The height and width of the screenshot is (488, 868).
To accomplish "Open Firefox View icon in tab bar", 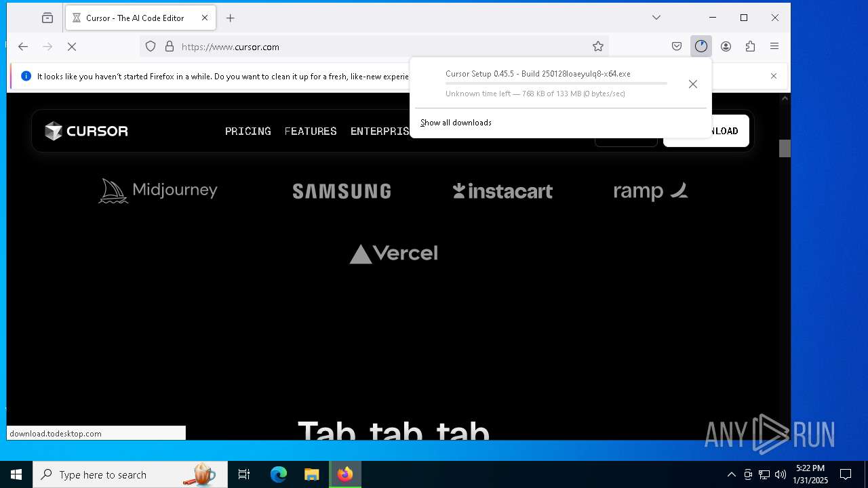I will 47,18.
